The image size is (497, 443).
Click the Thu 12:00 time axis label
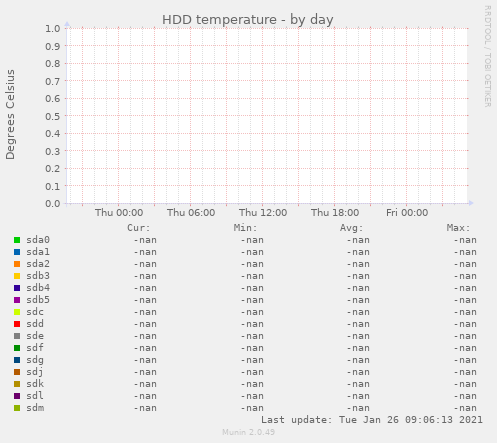(263, 212)
